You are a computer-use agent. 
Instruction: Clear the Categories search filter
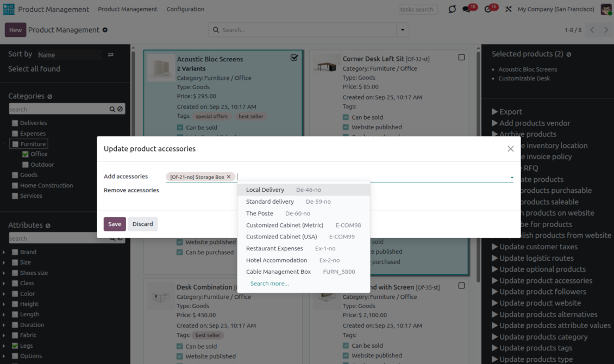[120, 109]
